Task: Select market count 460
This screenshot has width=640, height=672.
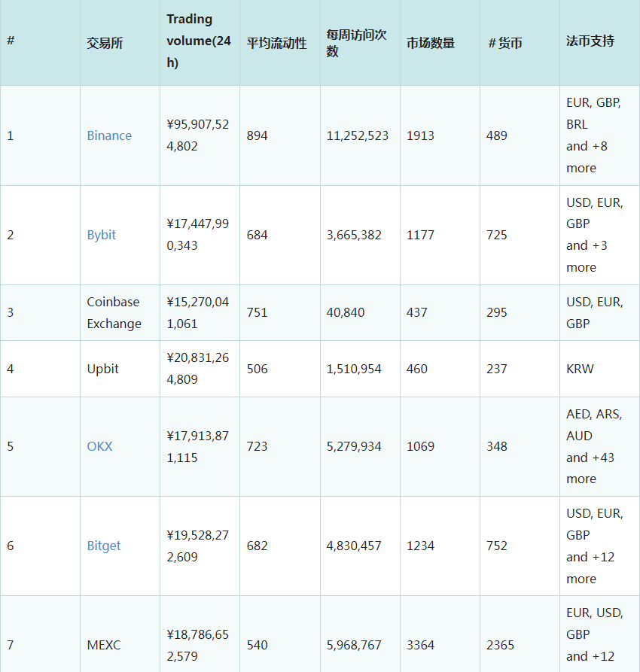Action: coord(417,369)
